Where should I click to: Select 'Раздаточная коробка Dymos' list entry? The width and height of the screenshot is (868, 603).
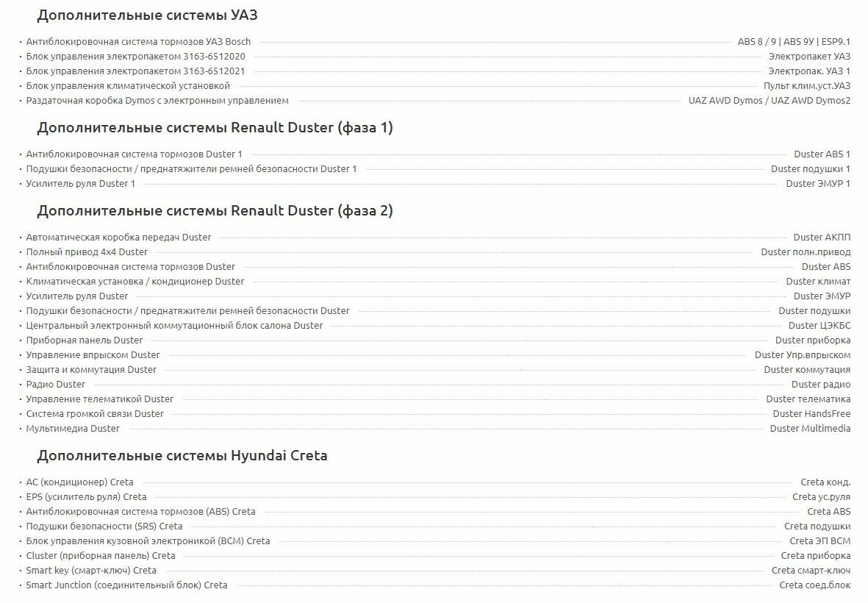[157, 101]
